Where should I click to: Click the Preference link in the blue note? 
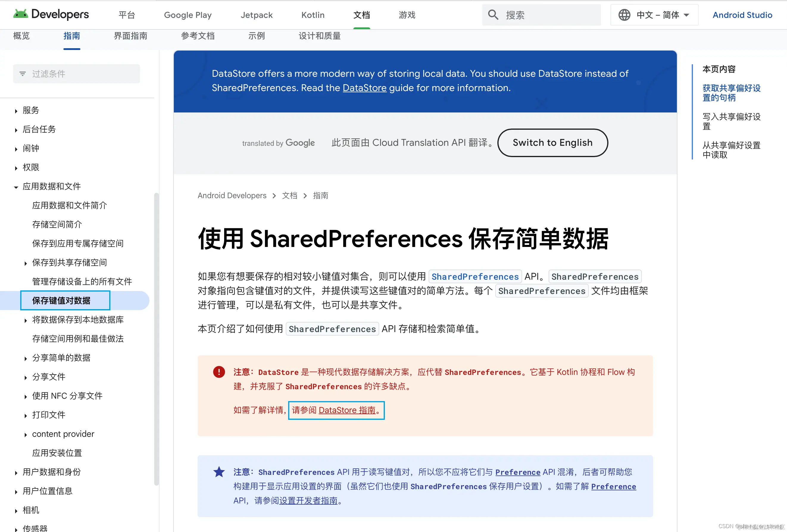click(x=518, y=472)
